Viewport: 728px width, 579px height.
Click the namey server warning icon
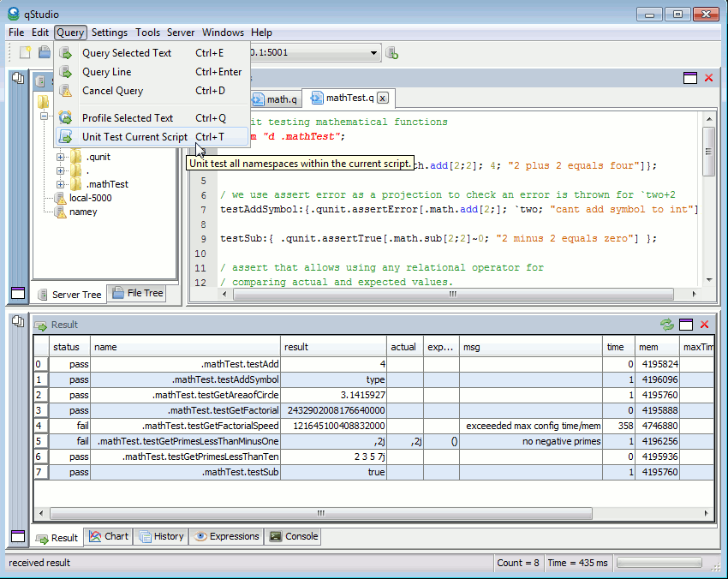(x=60, y=212)
